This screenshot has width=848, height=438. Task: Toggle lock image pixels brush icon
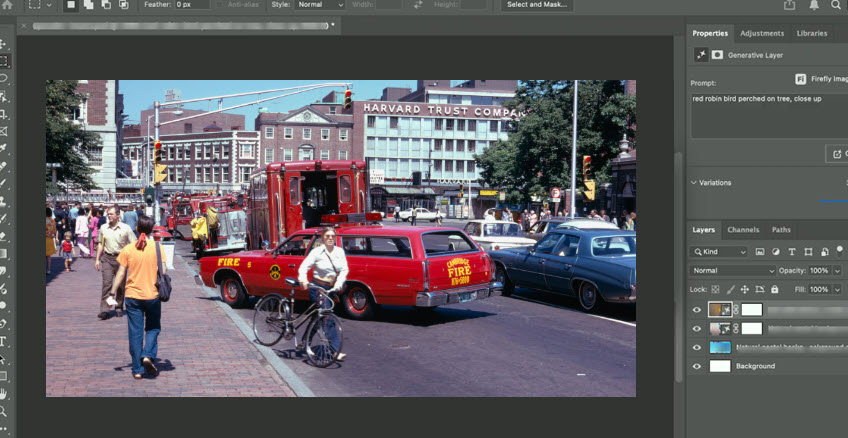pos(731,289)
